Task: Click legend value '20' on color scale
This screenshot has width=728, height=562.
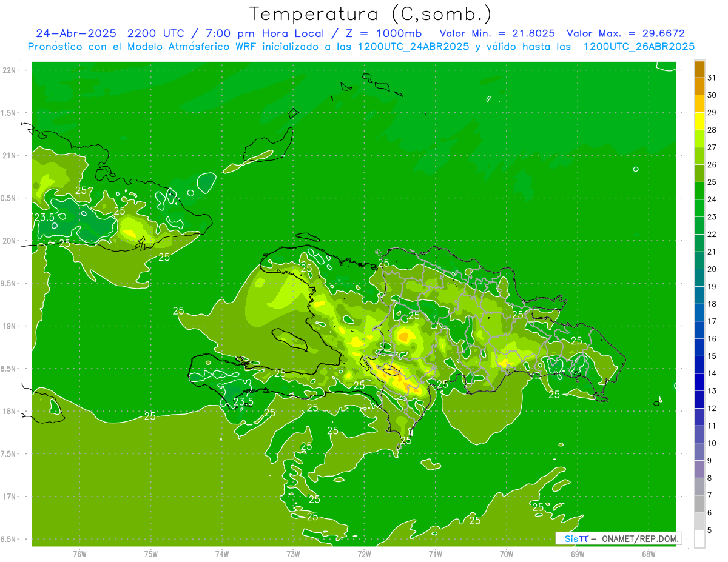Action: (712, 269)
